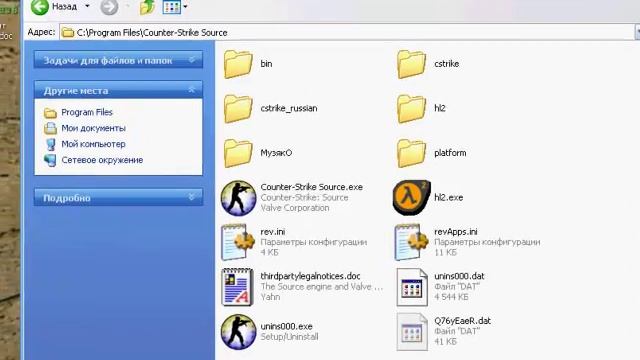Select the cstrike_russian folder icon
The image size is (640, 360).
tap(238, 109)
